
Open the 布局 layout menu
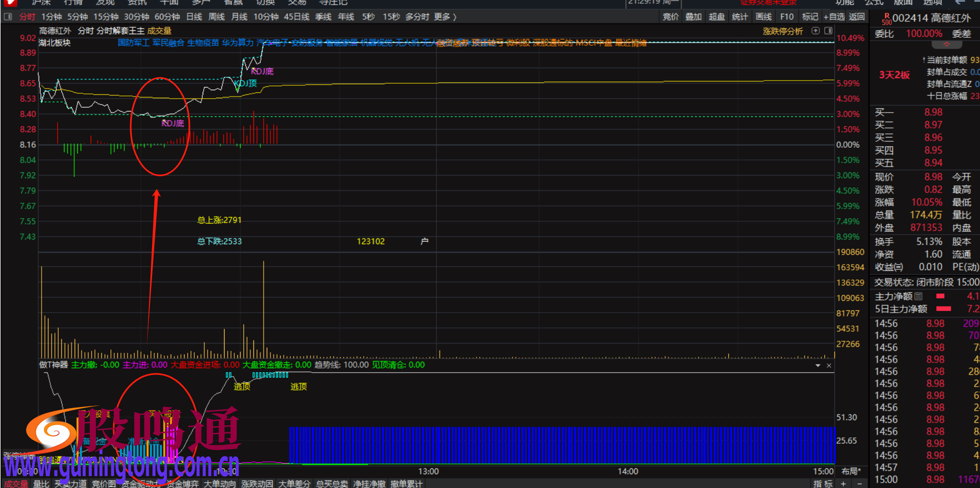click(851, 471)
